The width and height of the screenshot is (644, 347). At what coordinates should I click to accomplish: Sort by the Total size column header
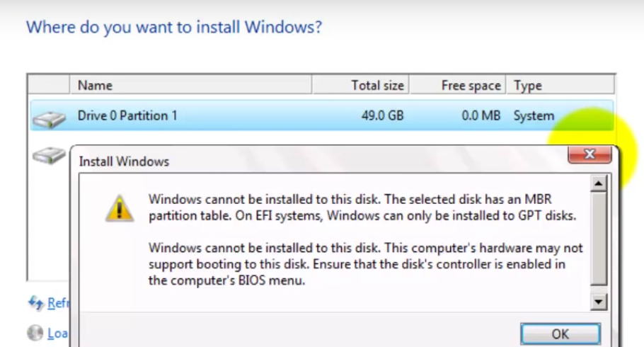tap(360, 85)
